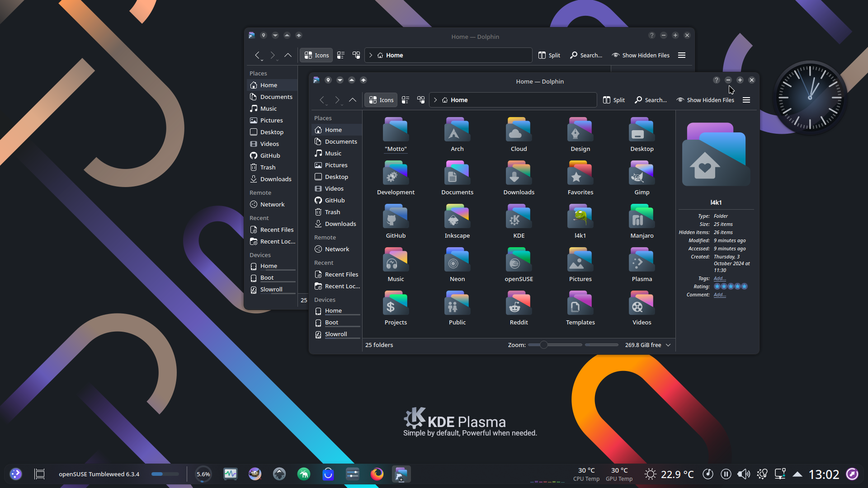Open Slowroll device in front window sidebar
The height and width of the screenshot is (488, 868).
pyautogui.click(x=337, y=334)
